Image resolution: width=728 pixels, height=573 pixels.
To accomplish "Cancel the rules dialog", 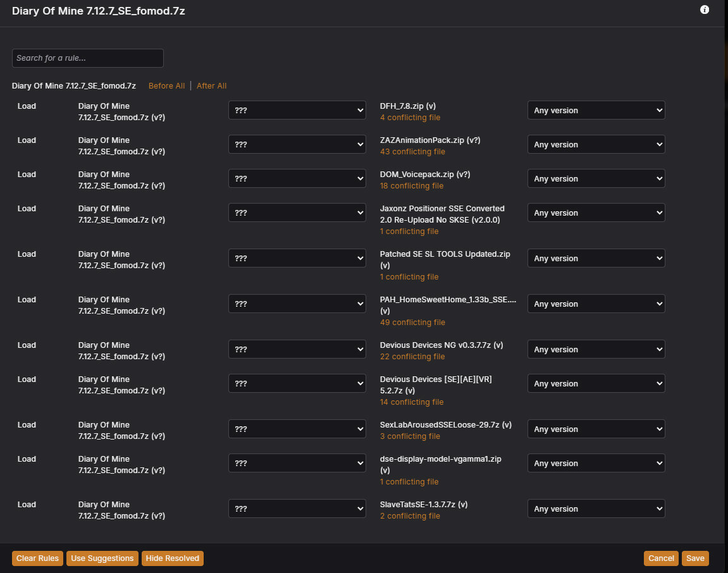I will tap(661, 558).
